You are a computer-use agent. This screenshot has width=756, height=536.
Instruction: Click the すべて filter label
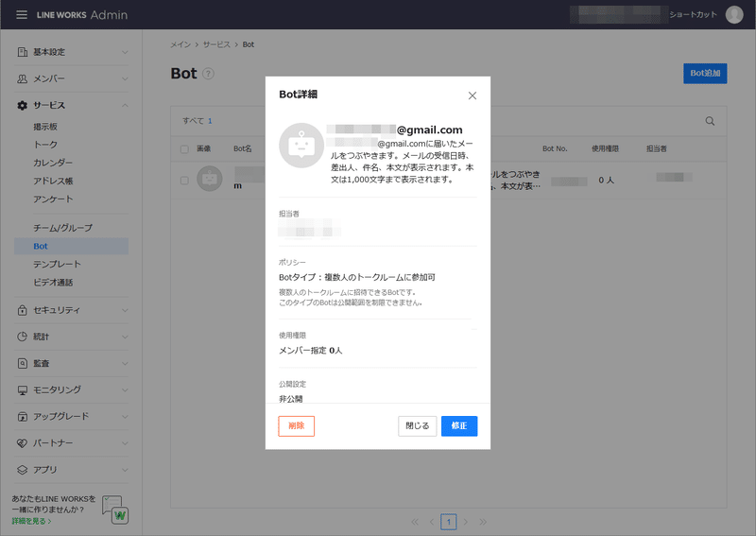[193, 121]
